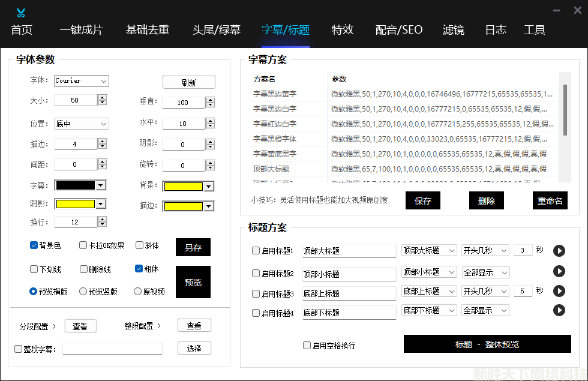Open the 配音/SEO tab

click(399, 30)
